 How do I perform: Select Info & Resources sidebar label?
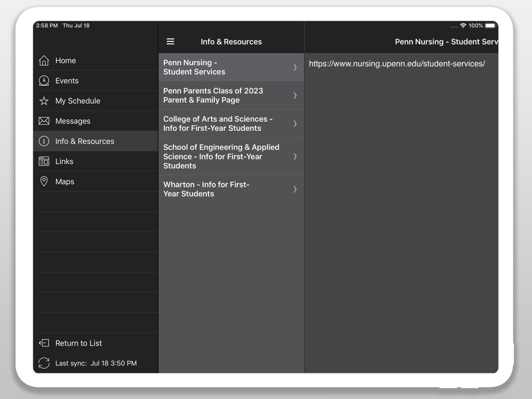point(85,141)
